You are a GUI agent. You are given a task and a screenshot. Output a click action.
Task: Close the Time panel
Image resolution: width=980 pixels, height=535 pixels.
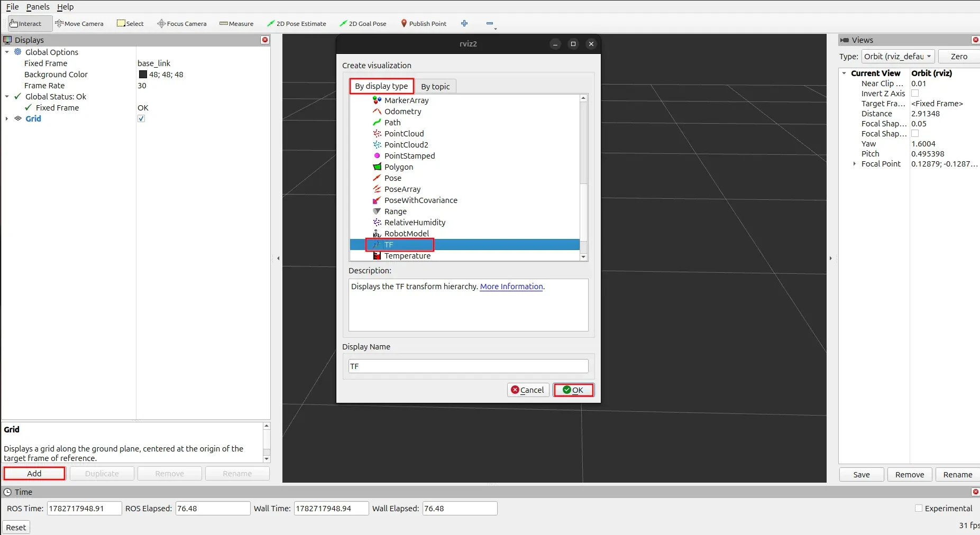click(x=976, y=492)
